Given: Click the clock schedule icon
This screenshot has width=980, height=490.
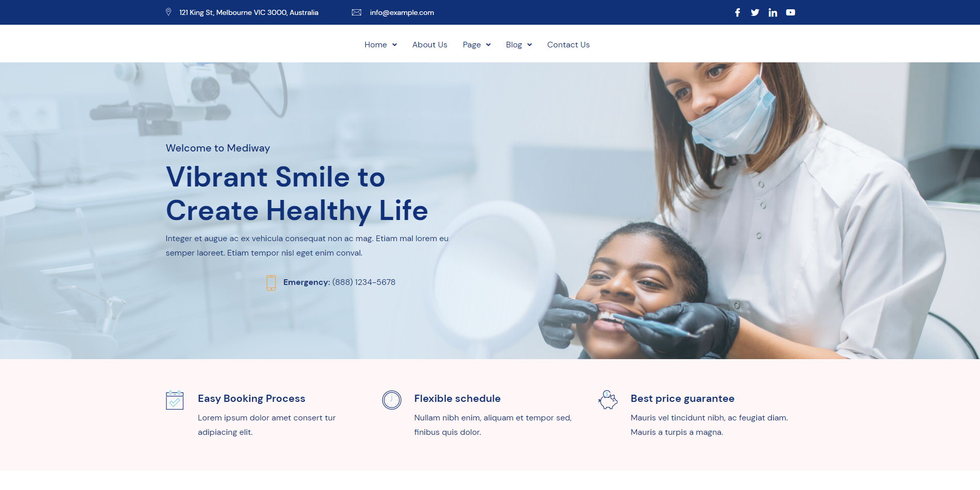Looking at the screenshot, I should point(392,400).
